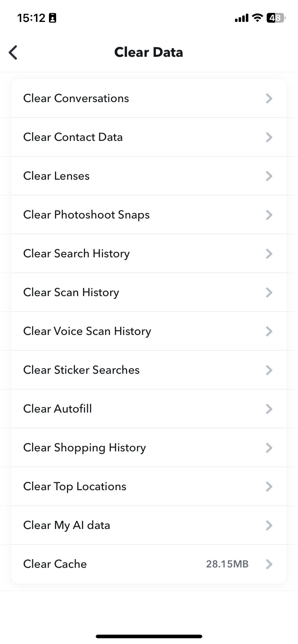
Task: Choose Clear Search History
Action: coord(76,254)
